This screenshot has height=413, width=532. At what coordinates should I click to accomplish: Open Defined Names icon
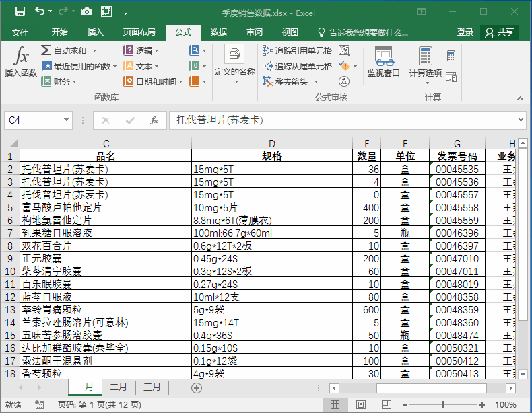pos(234,54)
